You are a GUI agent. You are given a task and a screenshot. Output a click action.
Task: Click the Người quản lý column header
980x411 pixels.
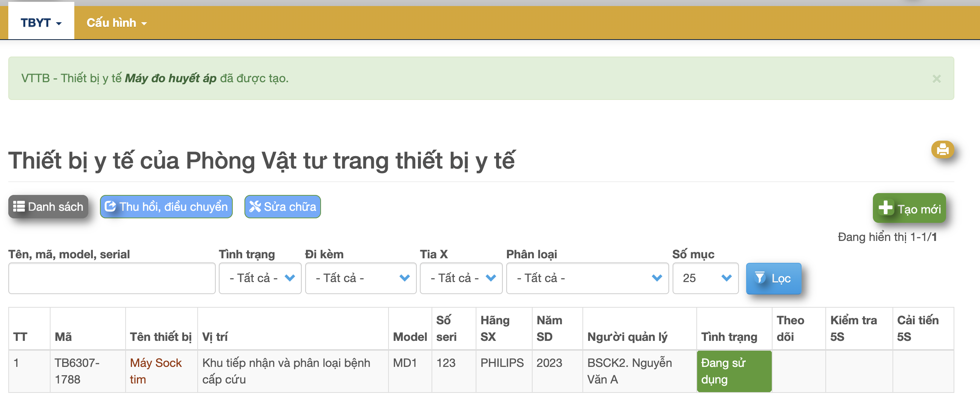pos(627,336)
